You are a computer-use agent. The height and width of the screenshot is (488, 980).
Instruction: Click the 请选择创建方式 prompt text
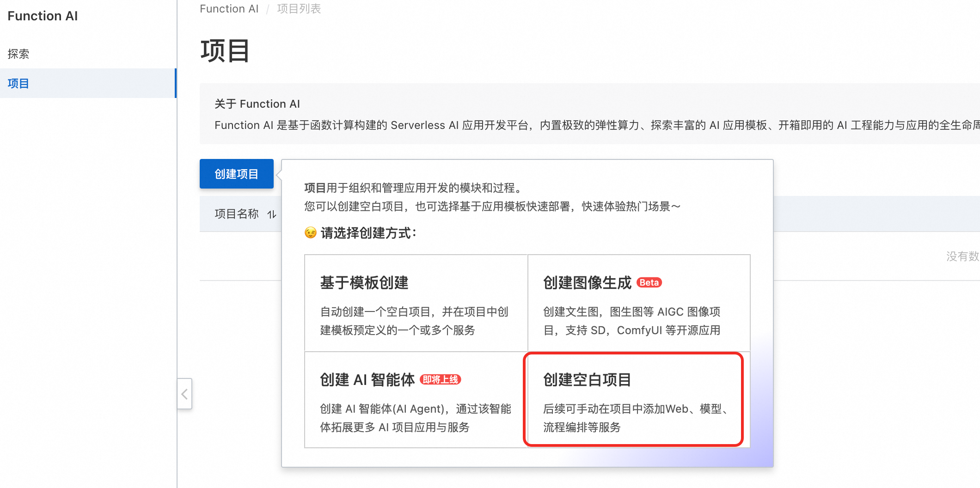368,233
